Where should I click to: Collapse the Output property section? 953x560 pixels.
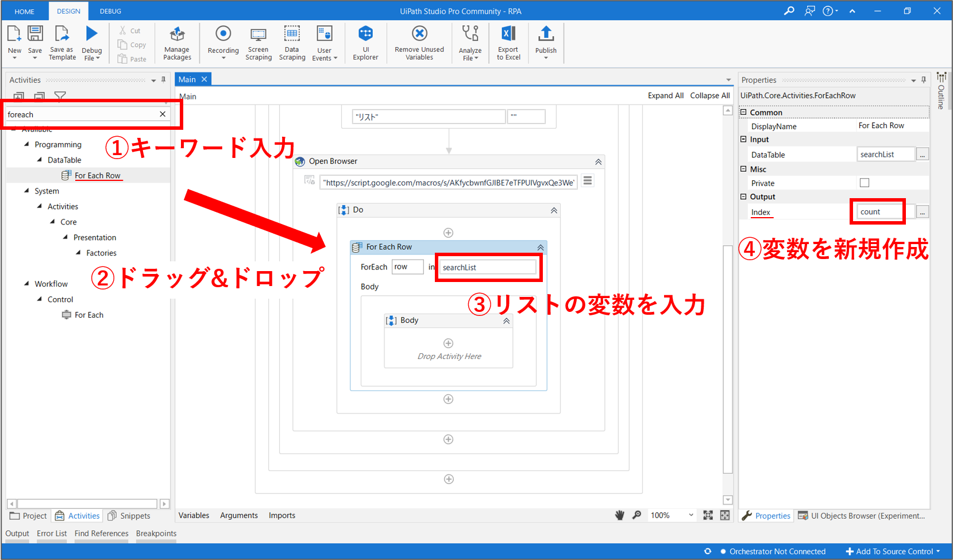[743, 196]
